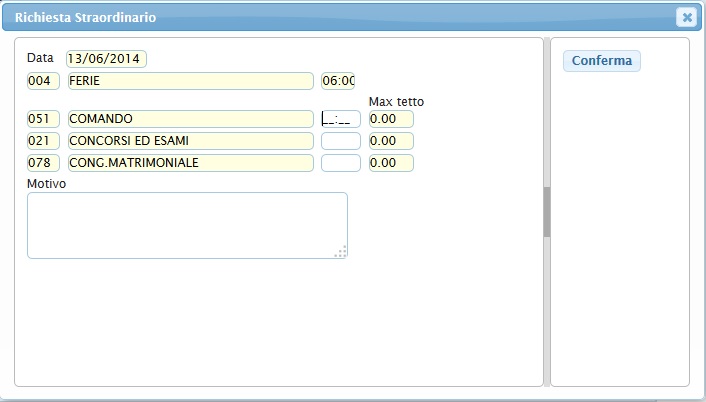Select the code field containing 021
The height and width of the screenshot is (402, 706).
(44, 141)
